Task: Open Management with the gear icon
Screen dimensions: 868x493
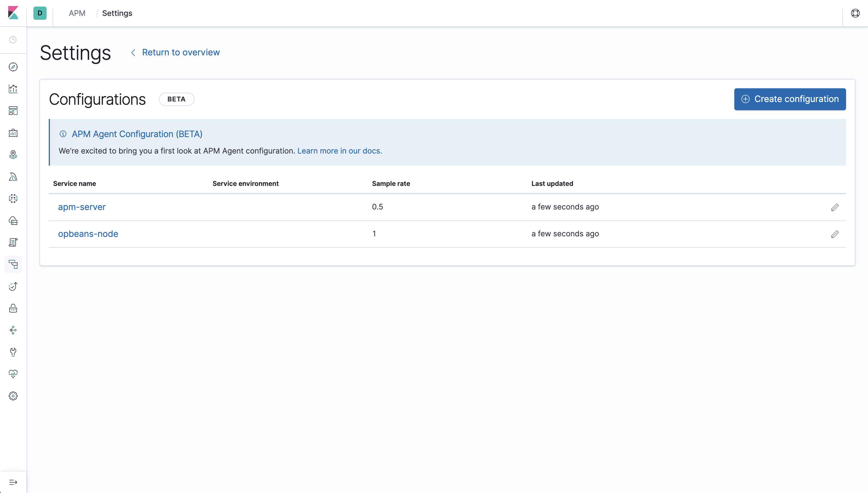Action: [13, 395]
